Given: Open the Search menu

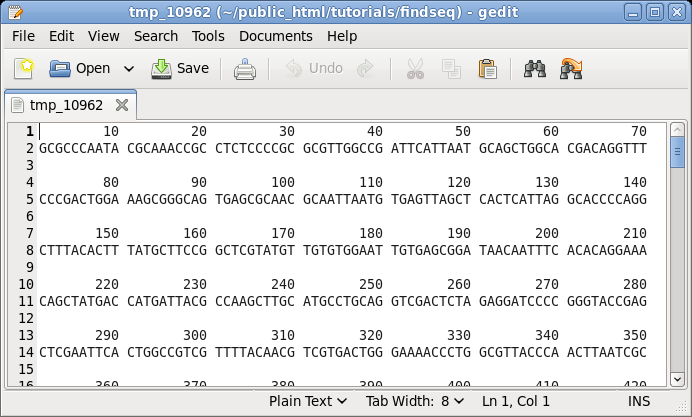Looking at the screenshot, I should click(x=156, y=36).
